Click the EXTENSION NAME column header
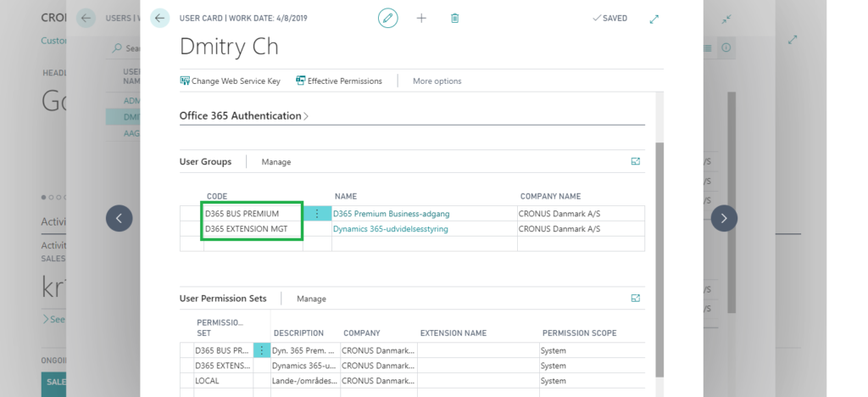 (453, 333)
